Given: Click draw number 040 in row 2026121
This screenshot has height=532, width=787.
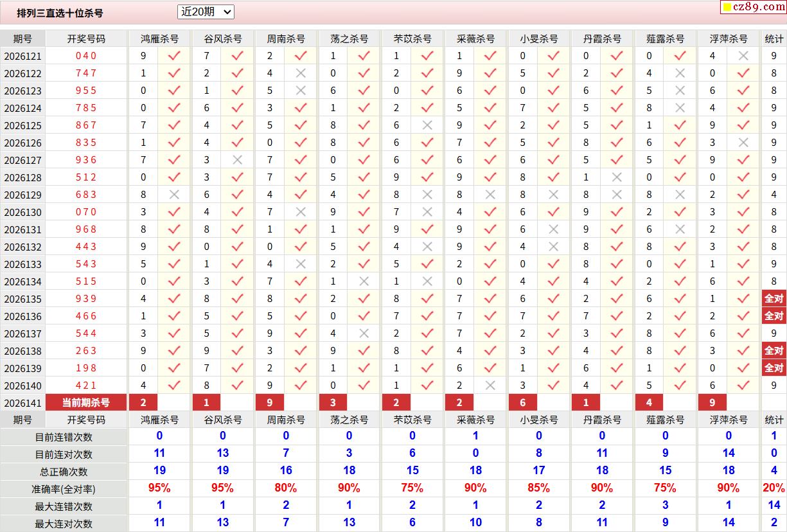Looking at the screenshot, I should click(x=86, y=56).
